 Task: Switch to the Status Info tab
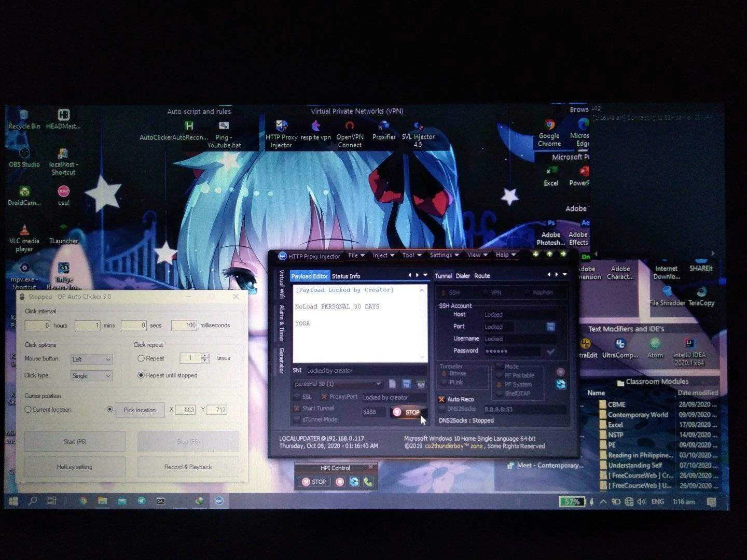[x=346, y=276]
